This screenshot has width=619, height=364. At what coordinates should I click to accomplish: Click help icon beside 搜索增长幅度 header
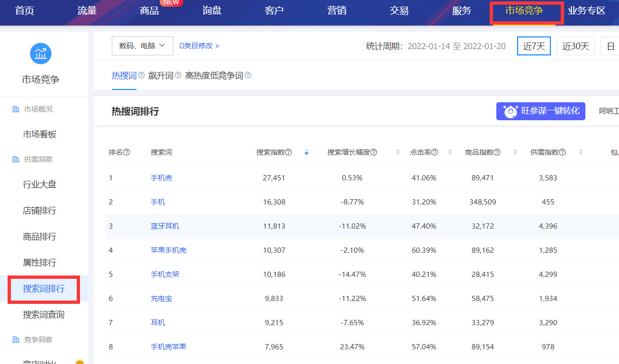[x=374, y=152]
